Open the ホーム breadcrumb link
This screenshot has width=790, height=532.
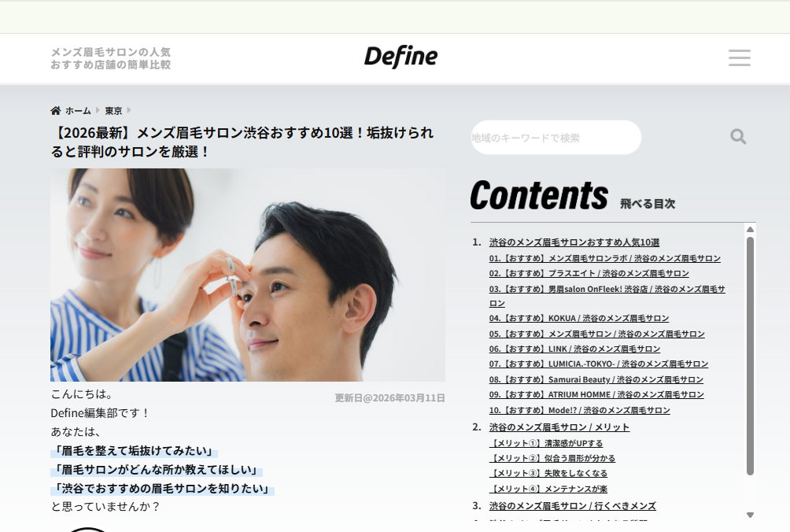[x=78, y=111]
